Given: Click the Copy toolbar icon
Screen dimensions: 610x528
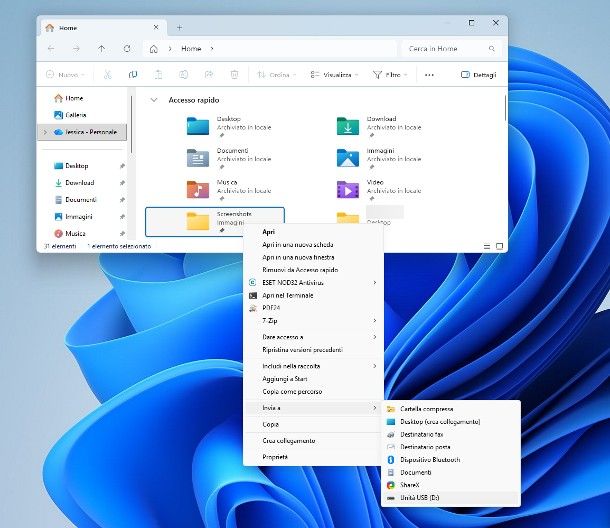Looking at the screenshot, I should pyautogui.click(x=133, y=74).
